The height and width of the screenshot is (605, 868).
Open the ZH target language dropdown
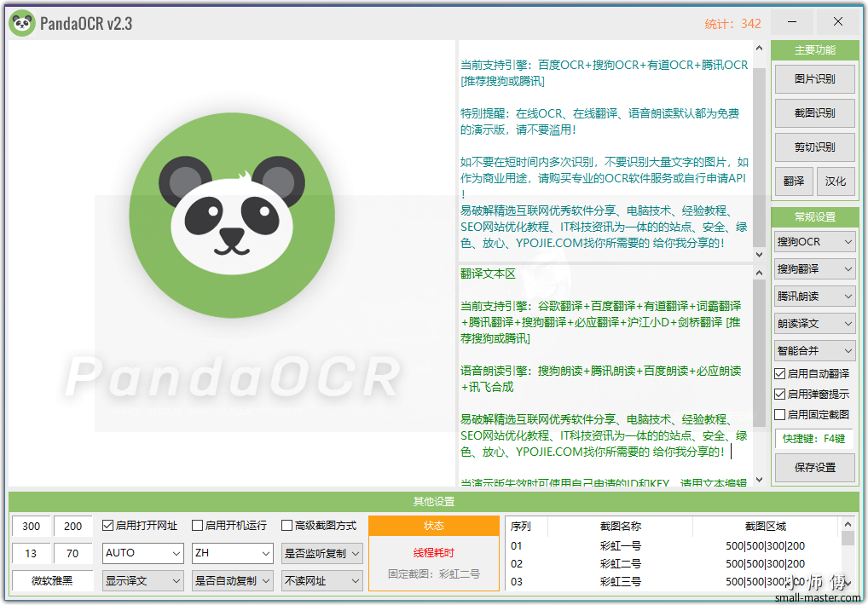233,553
